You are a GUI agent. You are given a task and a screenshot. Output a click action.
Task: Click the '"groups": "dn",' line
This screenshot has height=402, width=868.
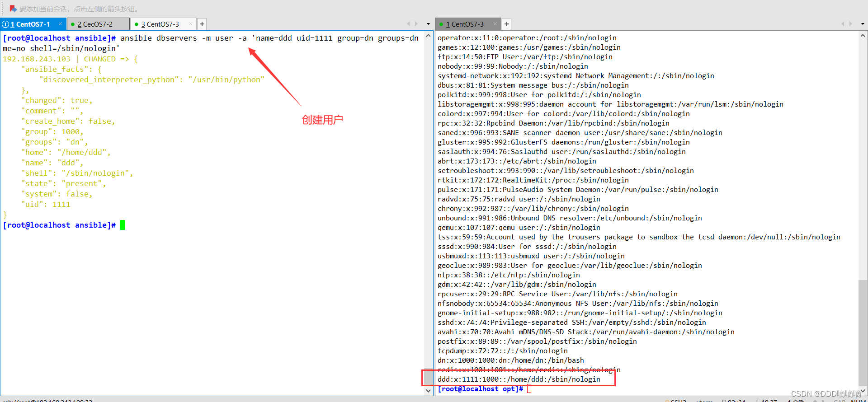[54, 142]
